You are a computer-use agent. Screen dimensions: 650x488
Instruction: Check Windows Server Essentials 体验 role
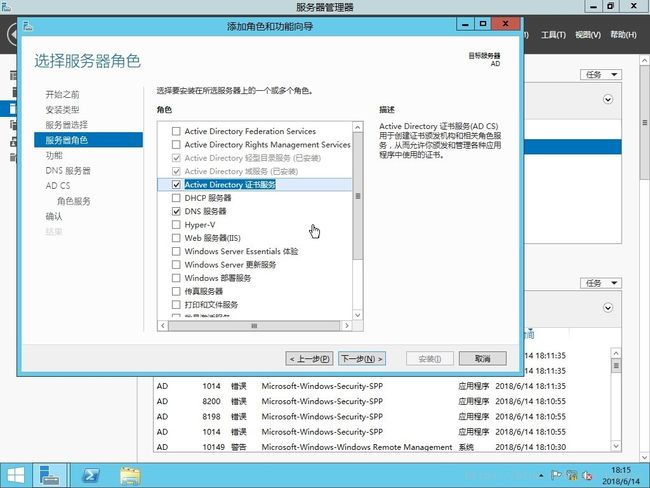pos(176,251)
